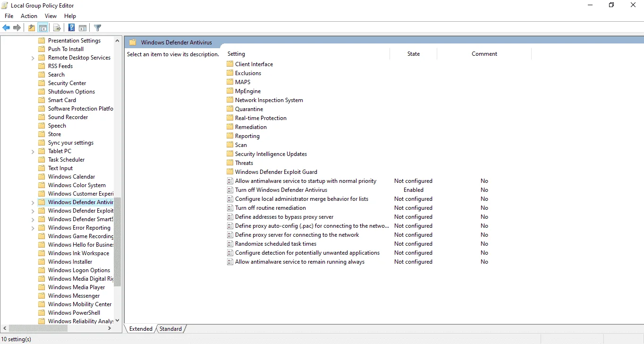Select the Quarantine folder icon
Viewport: 644px width, 344px height.
[230, 109]
